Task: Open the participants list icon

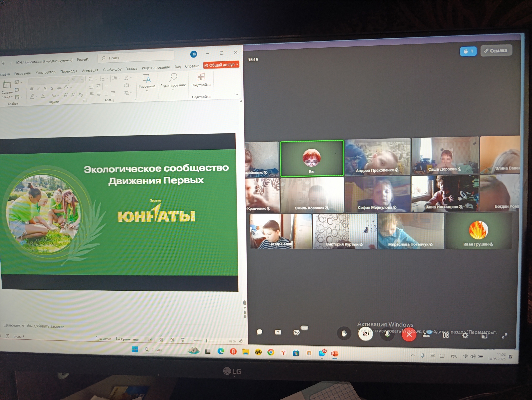Action: pos(426,334)
